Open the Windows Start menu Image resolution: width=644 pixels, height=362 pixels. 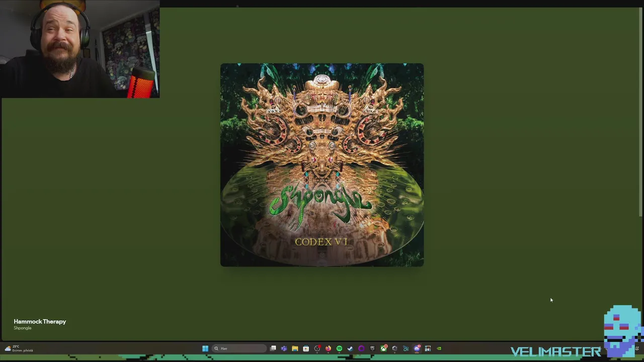coord(205,348)
